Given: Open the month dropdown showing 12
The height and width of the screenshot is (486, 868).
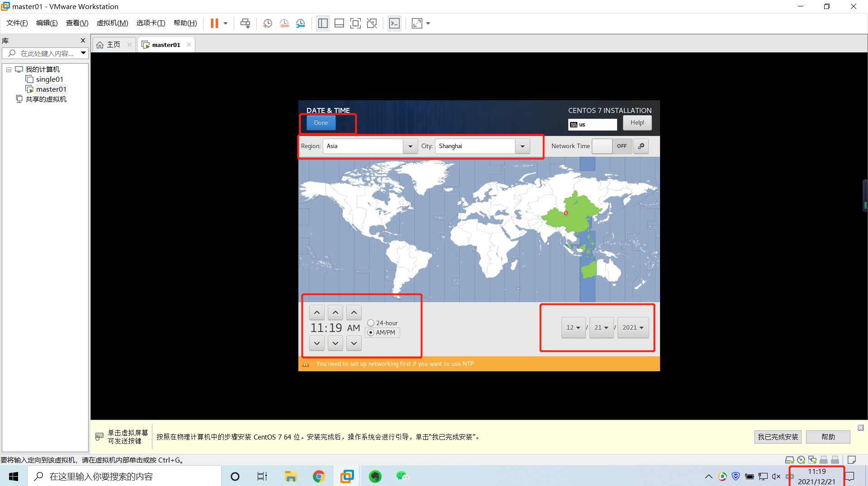Looking at the screenshot, I should (573, 328).
